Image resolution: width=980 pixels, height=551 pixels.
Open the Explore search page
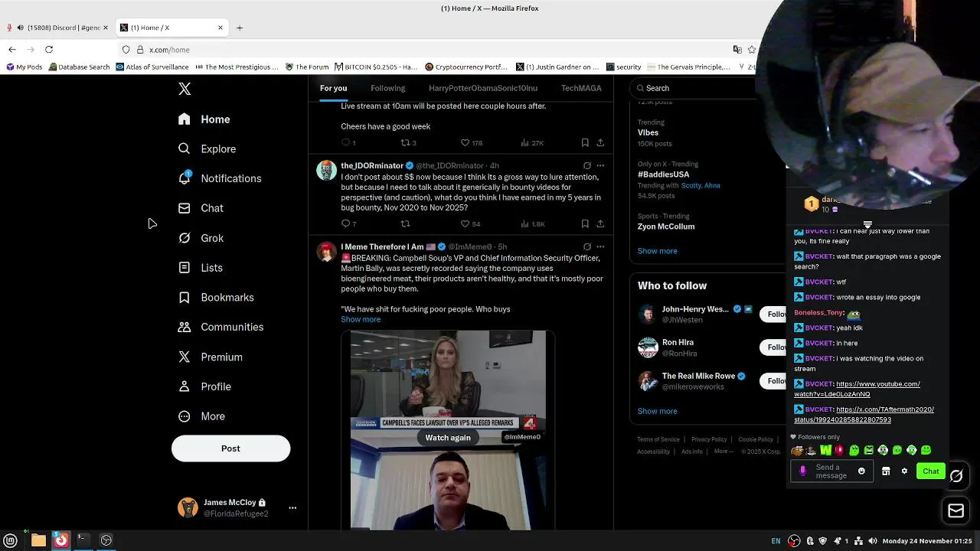tap(207, 149)
